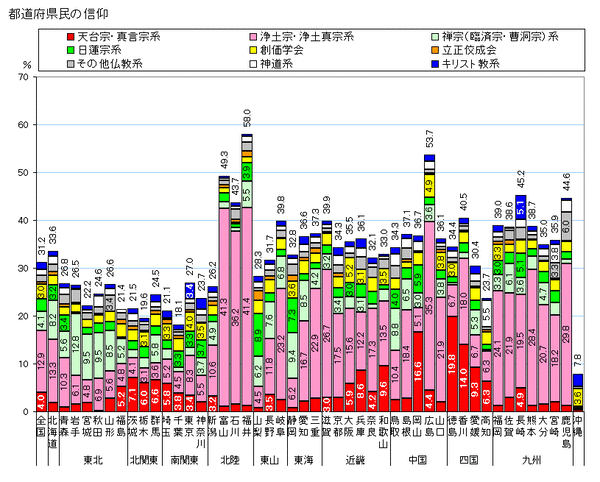Click the red 16.6 segment in 岡山 bar
Image resolution: width=600 pixels, height=482 pixels.
(x=418, y=372)
